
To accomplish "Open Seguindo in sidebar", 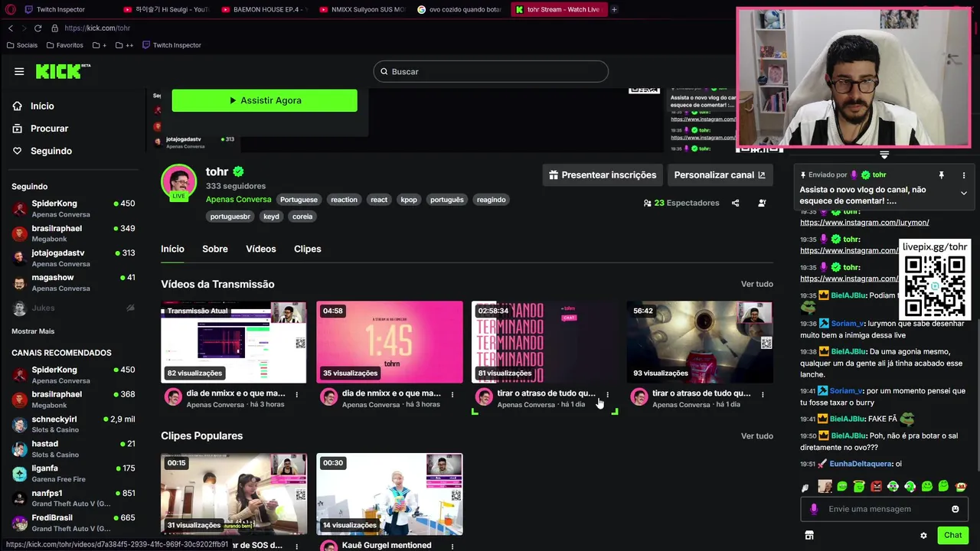I will (x=51, y=151).
